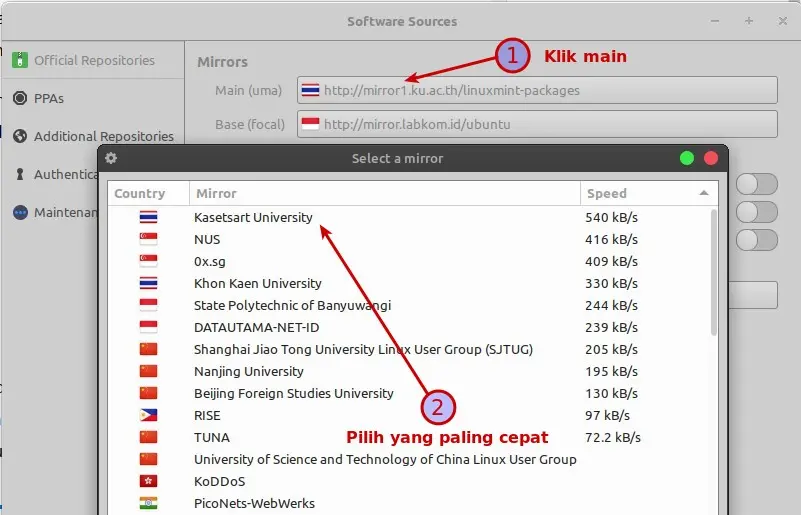The height and width of the screenshot is (515, 801).
Task: Open Main (uma) mirror selection field
Action: click(x=537, y=90)
